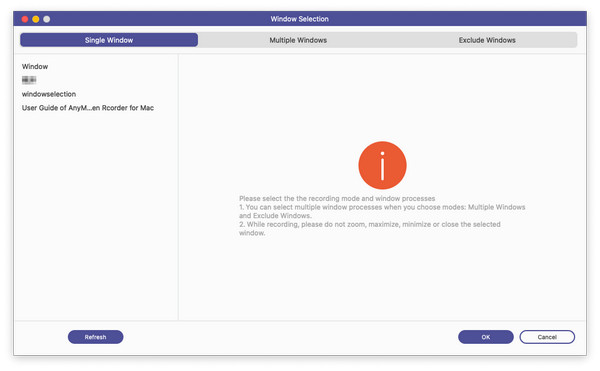Click the Refresh button
The width and height of the screenshot is (600, 371).
[96, 337]
